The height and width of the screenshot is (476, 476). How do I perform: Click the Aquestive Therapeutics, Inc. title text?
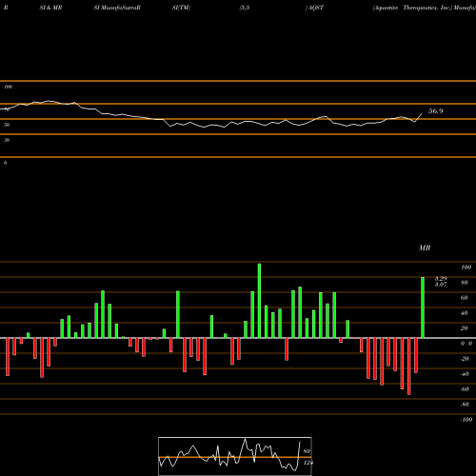click(x=412, y=8)
